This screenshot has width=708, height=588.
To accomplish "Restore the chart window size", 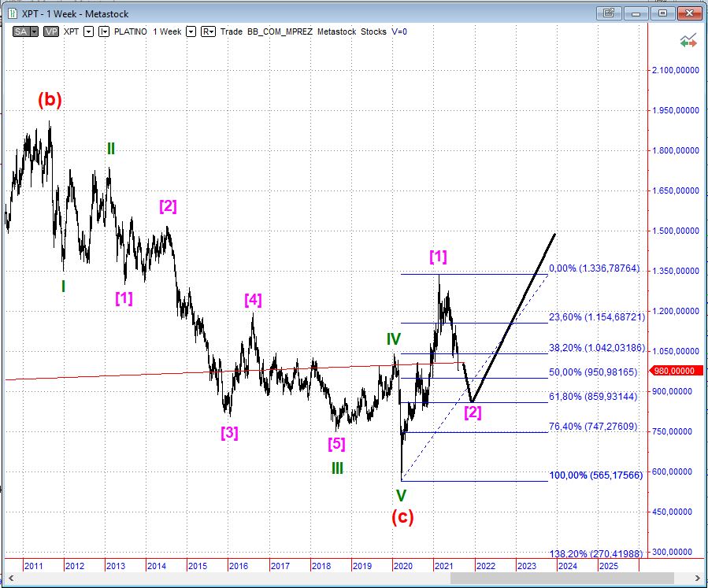I will tap(662, 13).
